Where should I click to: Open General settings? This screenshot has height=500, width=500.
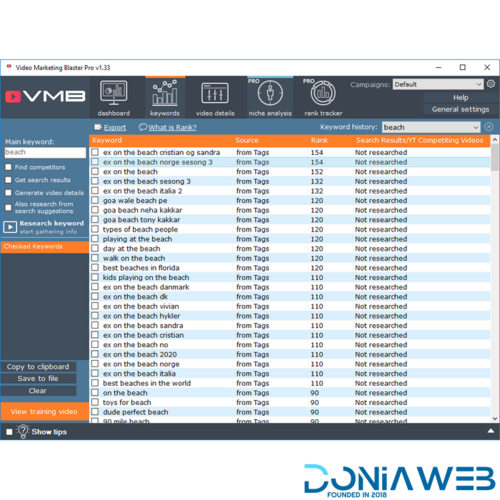[x=461, y=109]
